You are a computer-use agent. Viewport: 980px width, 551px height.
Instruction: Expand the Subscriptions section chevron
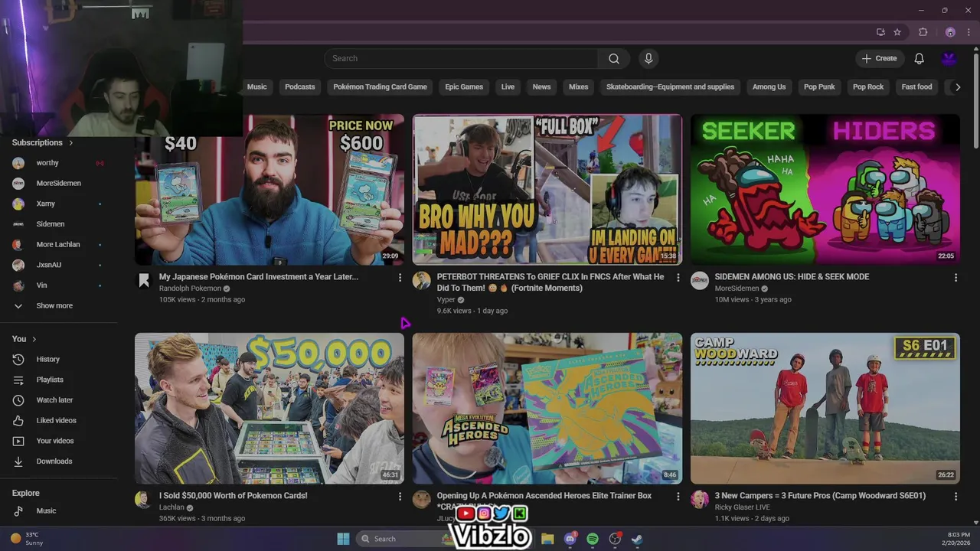pos(71,142)
